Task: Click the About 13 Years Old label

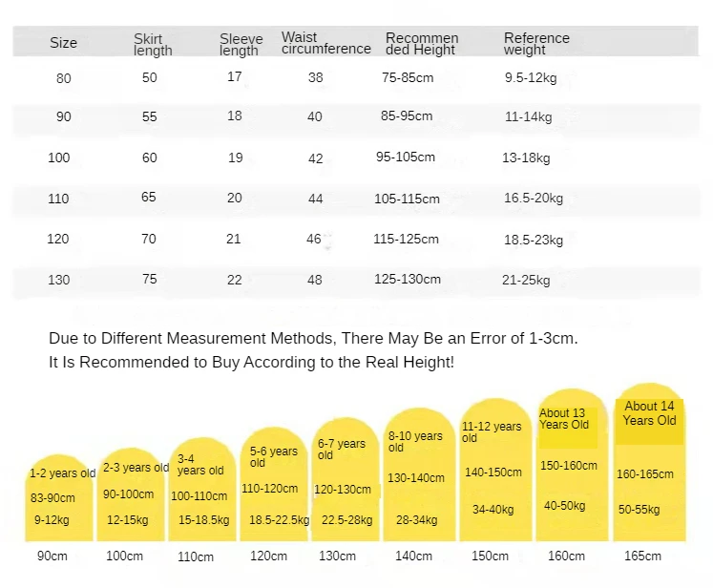Action: point(568,419)
